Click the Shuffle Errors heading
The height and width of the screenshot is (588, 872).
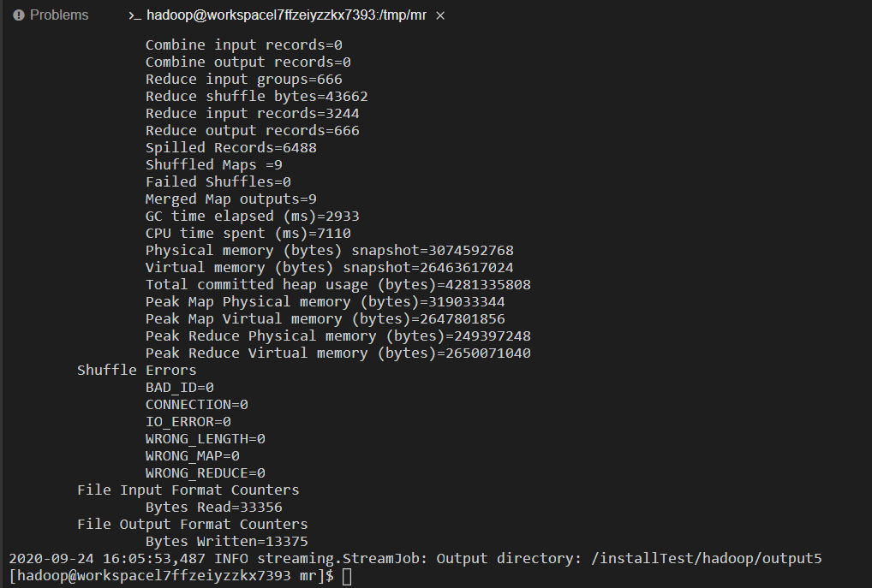[136, 370]
